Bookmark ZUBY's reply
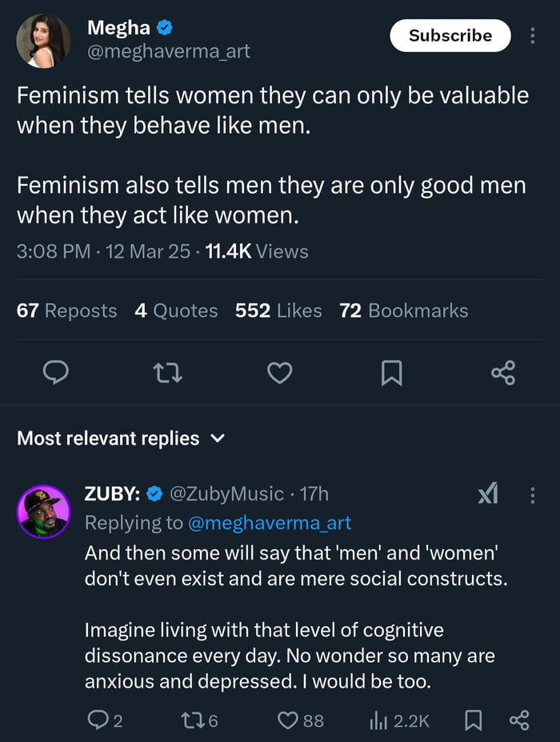The height and width of the screenshot is (742, 560). [x=473, y=720]
